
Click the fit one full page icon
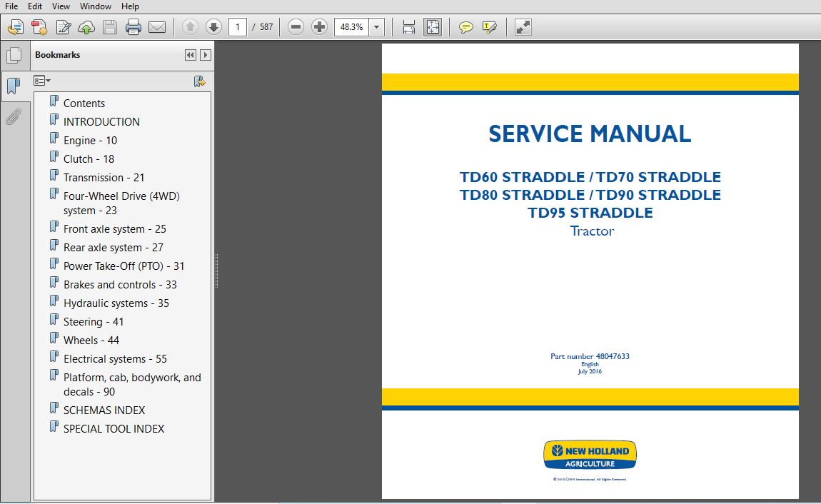(433, 27)
